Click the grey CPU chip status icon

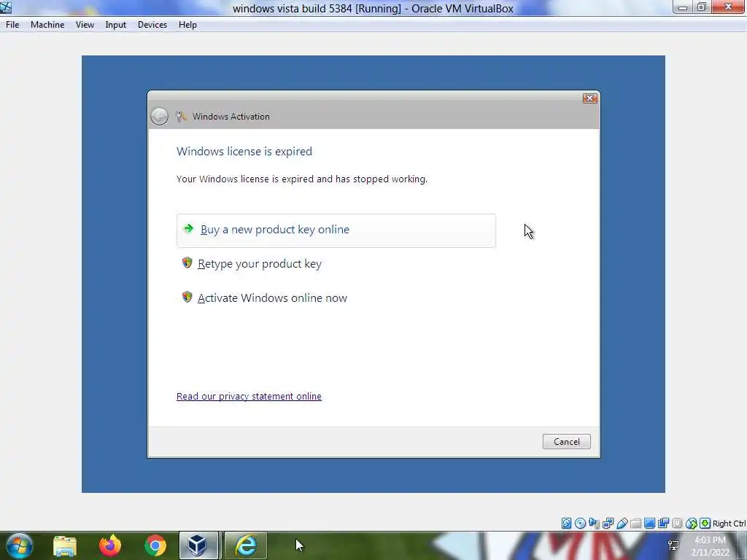click(677, 524)
